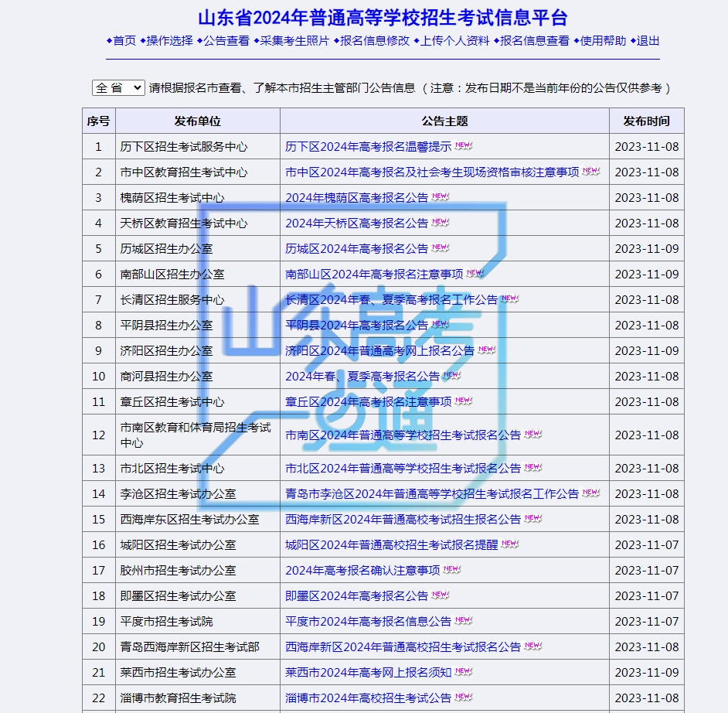Open 采集考生照片 menu item
728x713 pixels.
294,41
